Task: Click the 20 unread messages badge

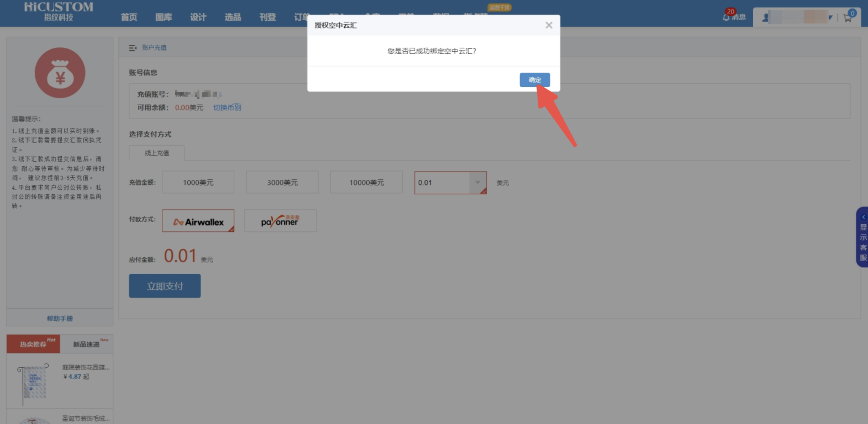Action: [730, 11]
